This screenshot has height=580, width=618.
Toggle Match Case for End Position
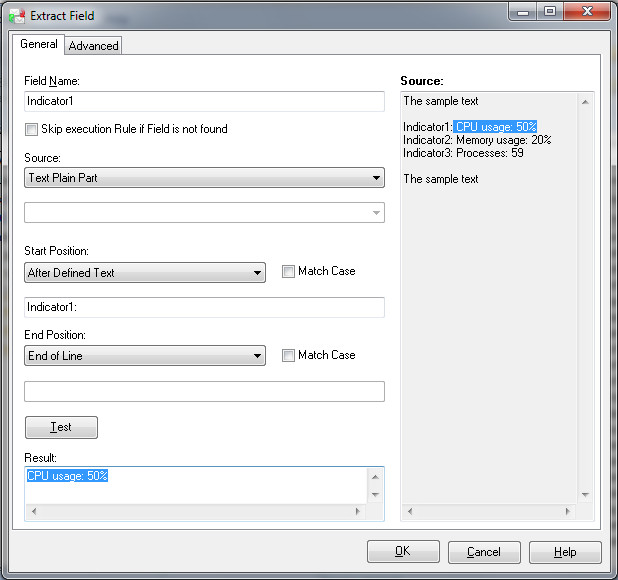coord(288,355)
